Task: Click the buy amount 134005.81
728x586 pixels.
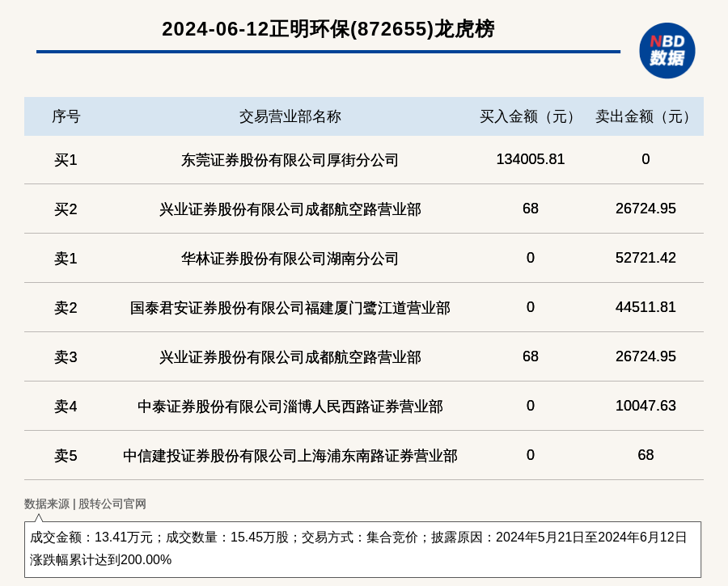Action: (x=530, y=159)
